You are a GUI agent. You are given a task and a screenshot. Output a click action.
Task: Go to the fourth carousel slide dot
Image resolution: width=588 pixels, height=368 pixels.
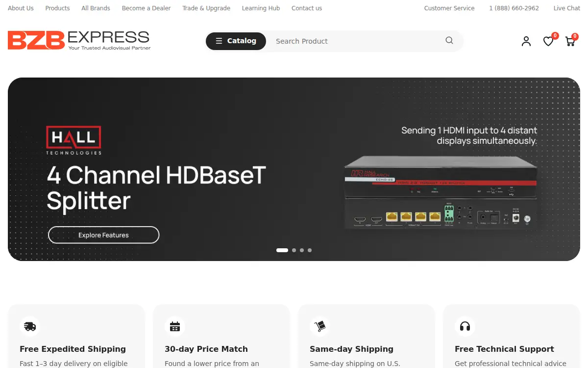click(310, 250)
